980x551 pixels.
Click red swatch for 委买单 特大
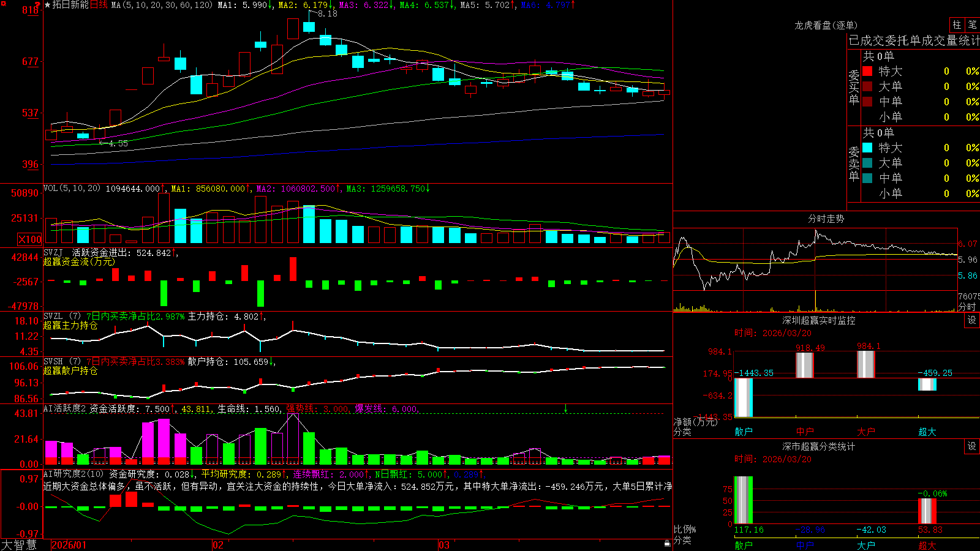point(867,71)
